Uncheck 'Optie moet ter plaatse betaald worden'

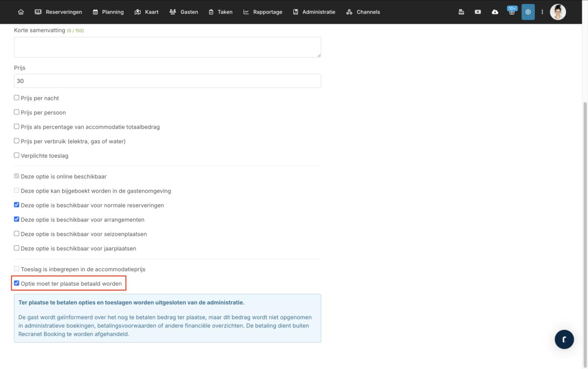tap(17, 283)
